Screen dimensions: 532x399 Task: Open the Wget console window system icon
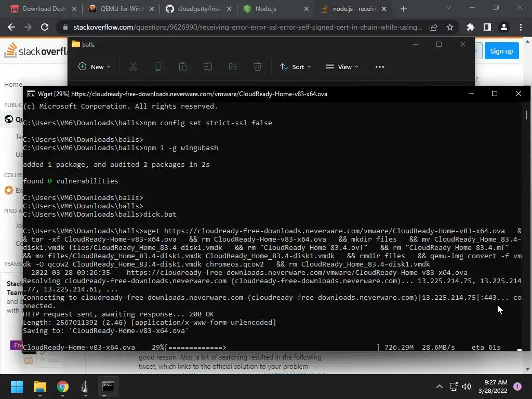(x=31, y=94)
